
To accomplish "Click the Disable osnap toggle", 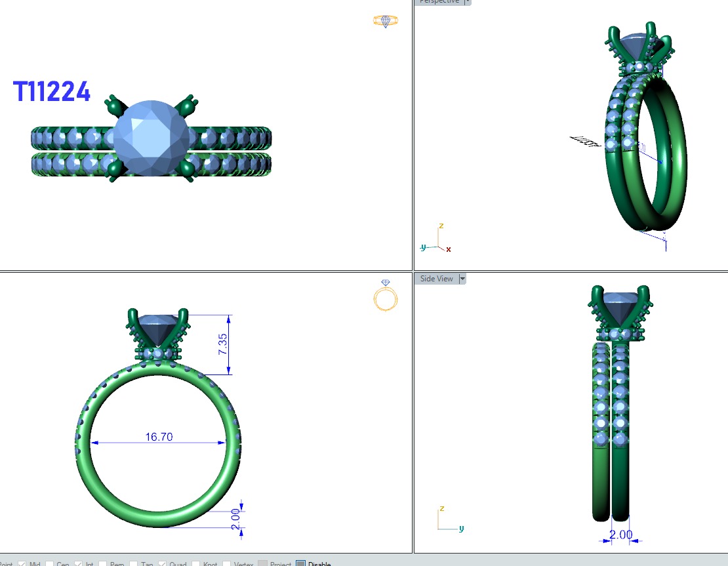I will click(301, 563).
